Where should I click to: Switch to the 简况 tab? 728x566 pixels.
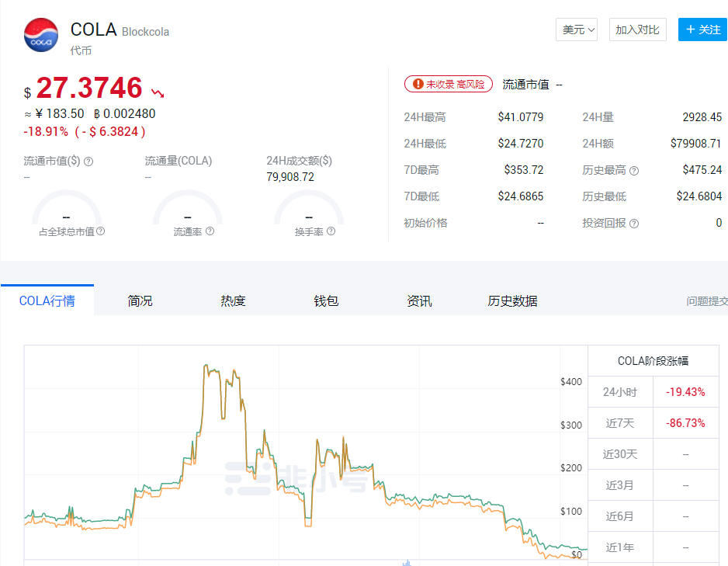140,301
